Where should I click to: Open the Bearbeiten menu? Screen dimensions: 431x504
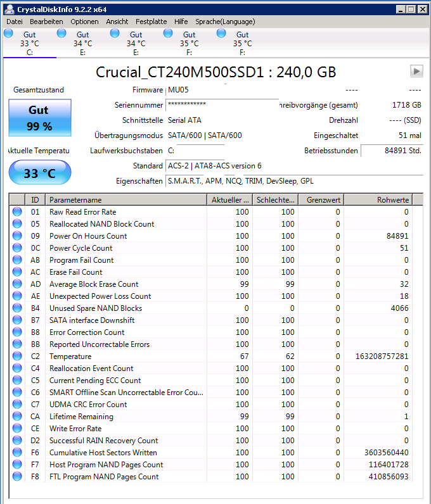(x=46, y=22)
